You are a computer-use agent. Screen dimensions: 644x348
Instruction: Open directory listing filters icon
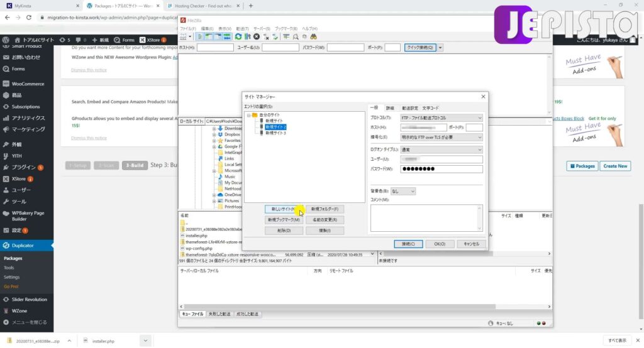pos(286,37)
